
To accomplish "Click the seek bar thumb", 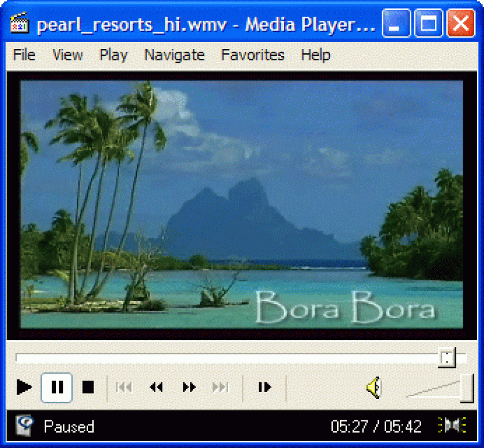I will click(447, 357).
